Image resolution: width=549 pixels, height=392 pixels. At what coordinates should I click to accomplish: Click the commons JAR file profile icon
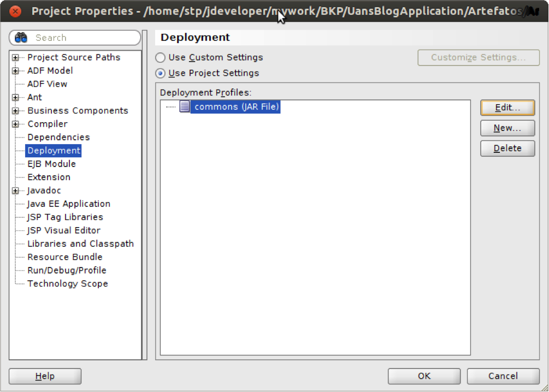click(x=185, y=106)
